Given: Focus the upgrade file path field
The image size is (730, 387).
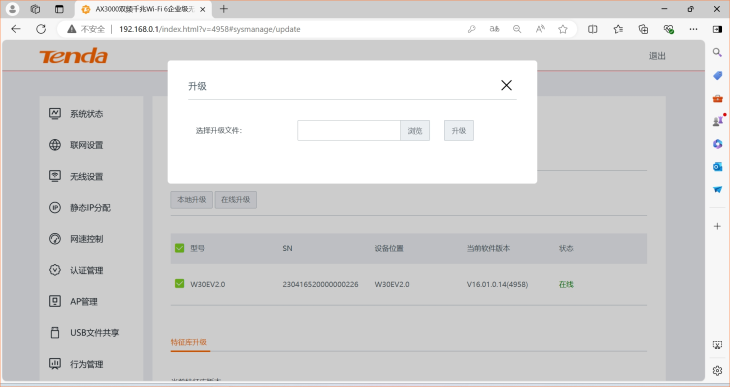Looking at the screenshot, I should [x=349, y=130].
